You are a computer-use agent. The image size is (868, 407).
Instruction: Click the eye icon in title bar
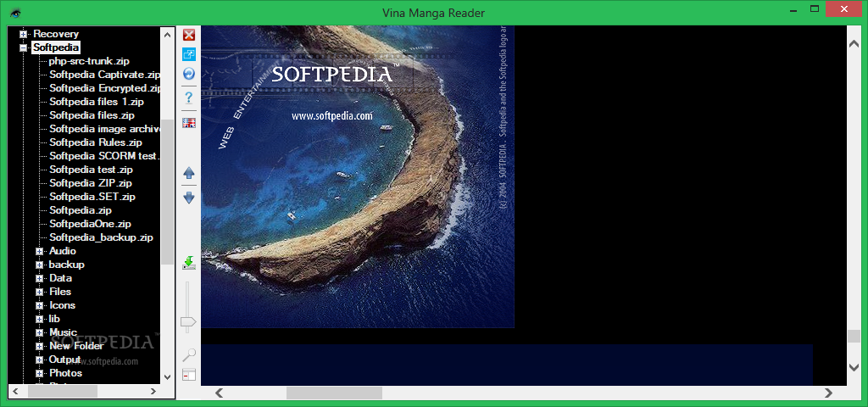[x=15, y=13]
